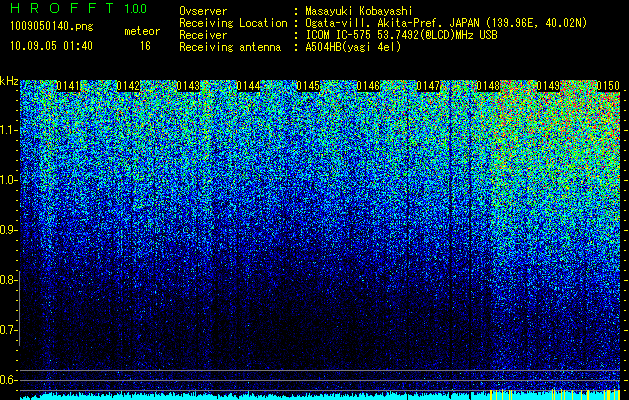Click the 'Ovserver' field label
629x400 pixels.
coord(203,11)
